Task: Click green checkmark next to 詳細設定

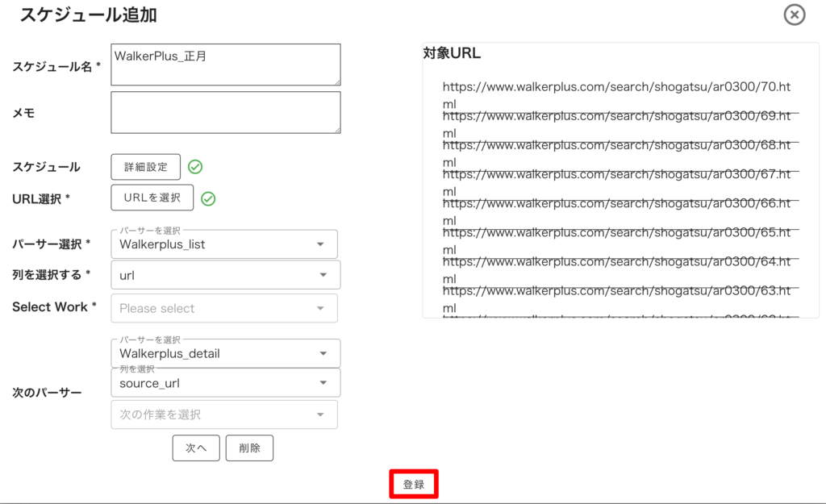Action: [x=195, y=167]
